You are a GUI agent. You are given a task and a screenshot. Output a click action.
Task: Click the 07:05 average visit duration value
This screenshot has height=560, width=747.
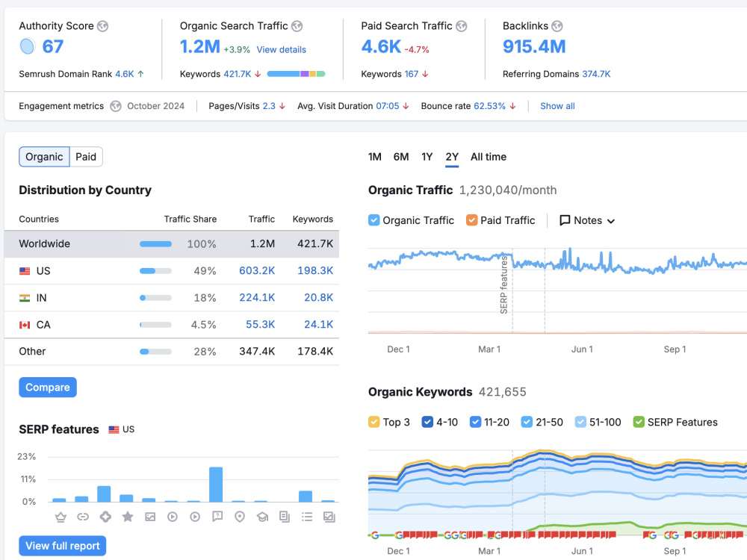coord(387,106)
